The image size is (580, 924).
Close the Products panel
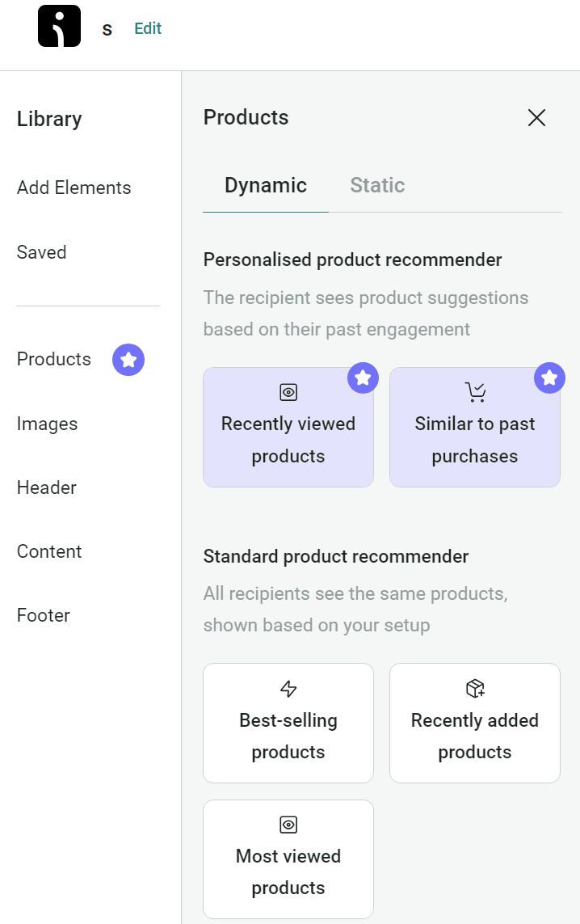point(536,117)
